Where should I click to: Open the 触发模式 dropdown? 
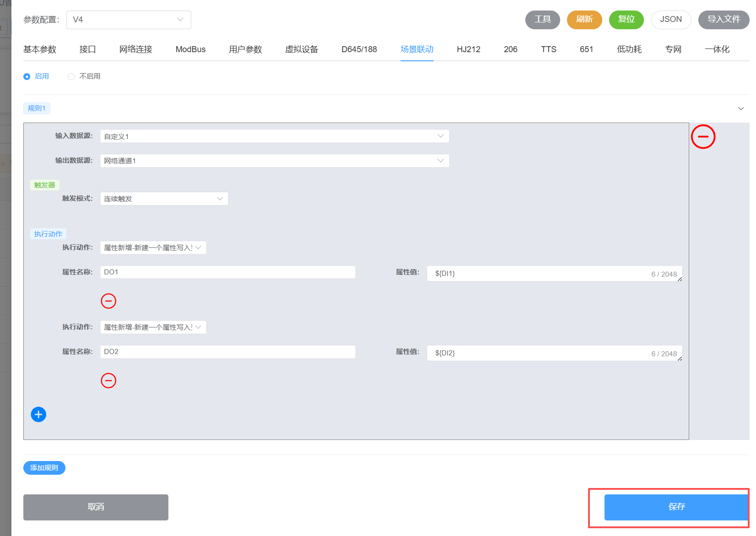(164, 198)
